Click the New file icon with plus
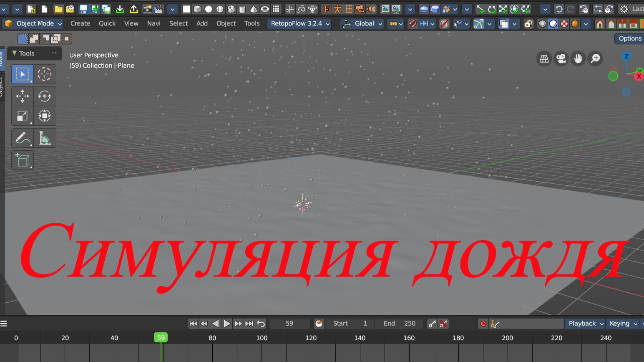 pos(31,9)
